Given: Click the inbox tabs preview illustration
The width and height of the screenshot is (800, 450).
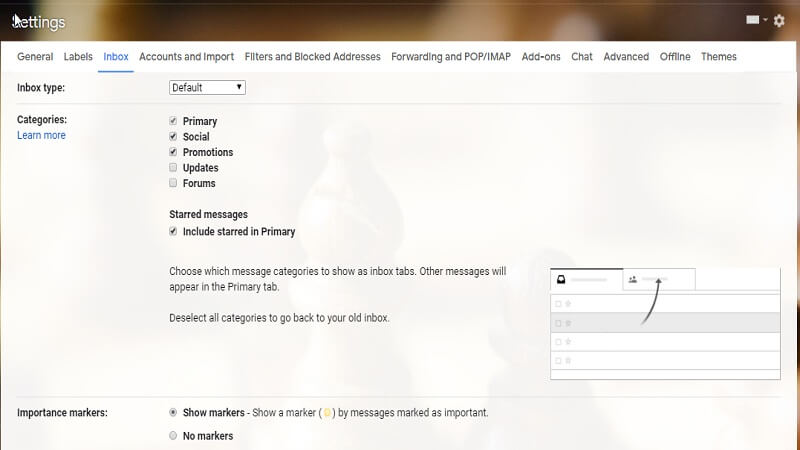Looking at the screenshot, I should [x=665, y=323].
